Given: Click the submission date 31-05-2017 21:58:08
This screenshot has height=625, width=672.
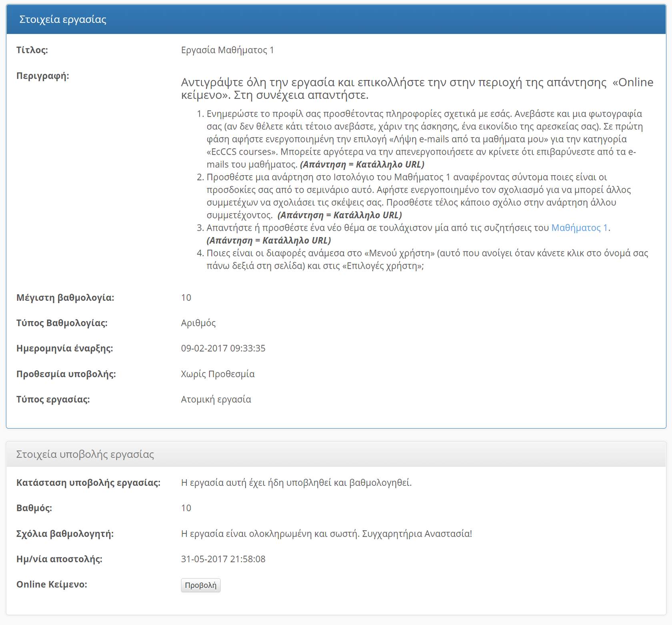Looking at the screenshot, I should tap(223, 559).
